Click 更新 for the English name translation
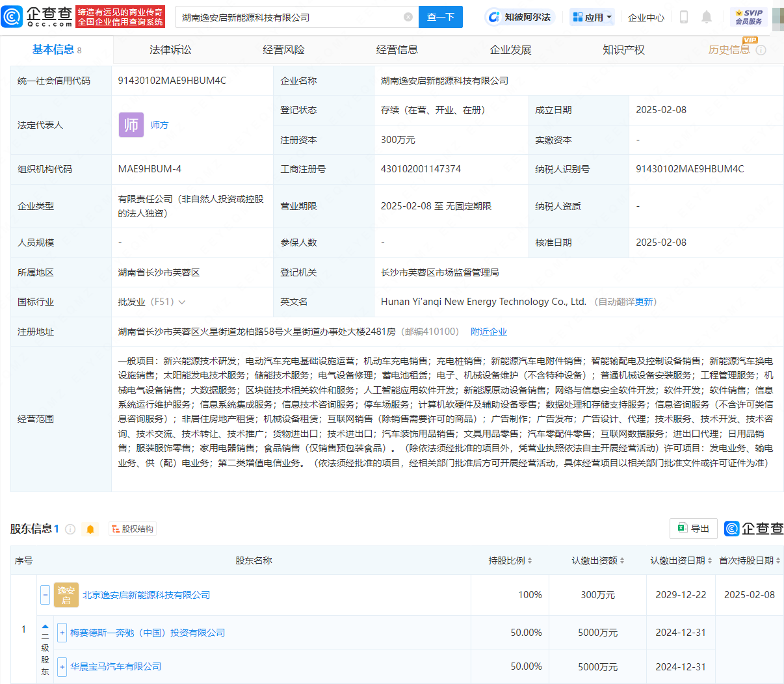This screenshot has width=784, height=684. click(x=644, y=302)
